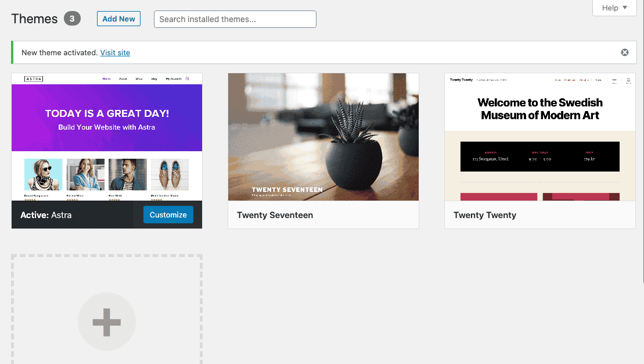
Task: Click the Themes page heading
Action: tap(34, 19)
